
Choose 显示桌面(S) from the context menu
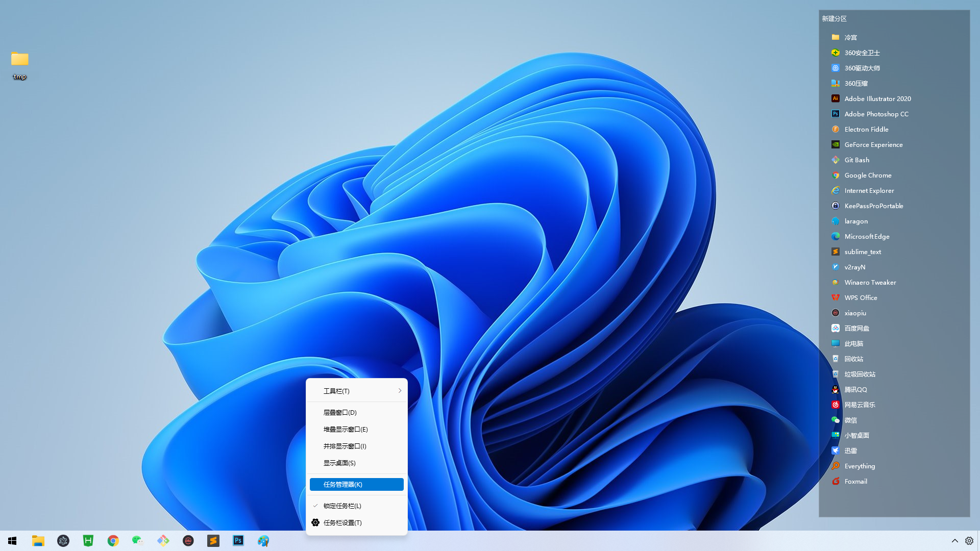[x=340, y=463]
